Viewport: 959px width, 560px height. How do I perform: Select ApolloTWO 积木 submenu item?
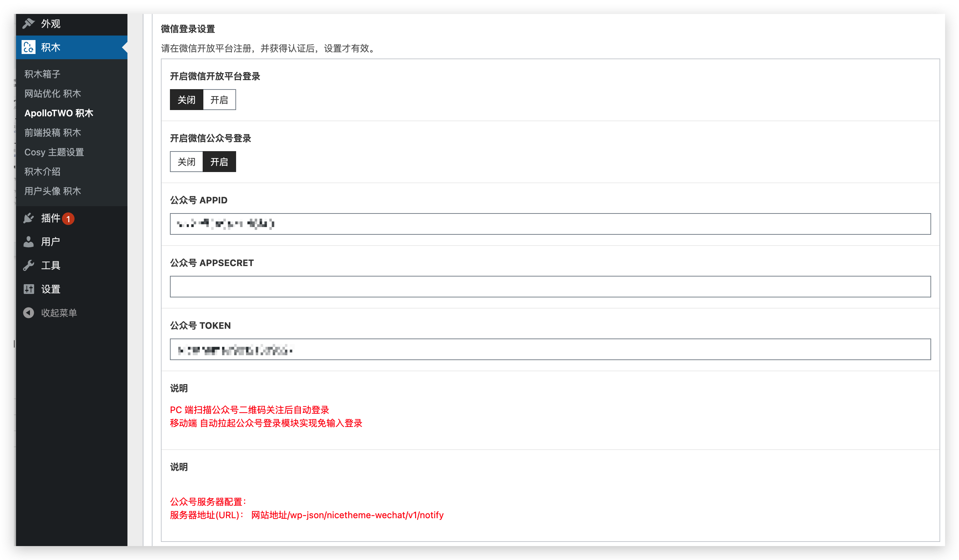point(59,113)
